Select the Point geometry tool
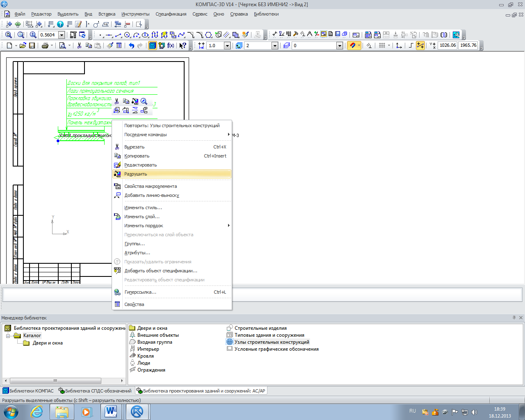 (x=100, y=35)
